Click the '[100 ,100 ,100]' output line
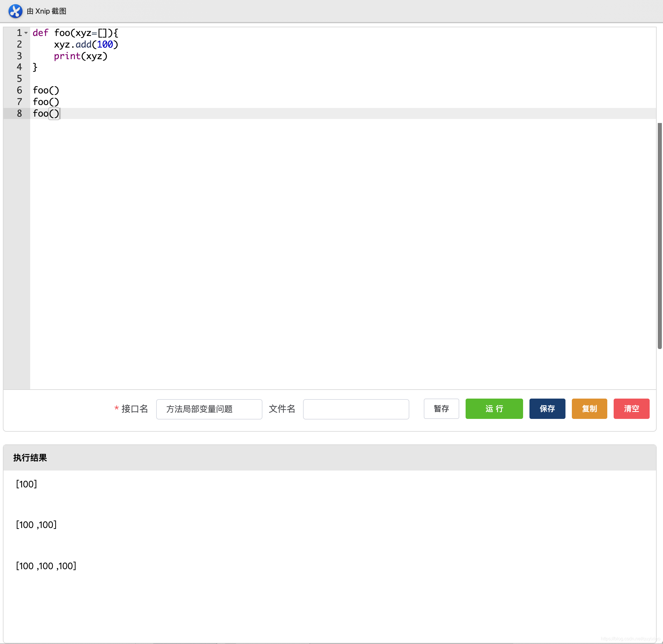This screenshot has height=644, width=663. (46, 566)
